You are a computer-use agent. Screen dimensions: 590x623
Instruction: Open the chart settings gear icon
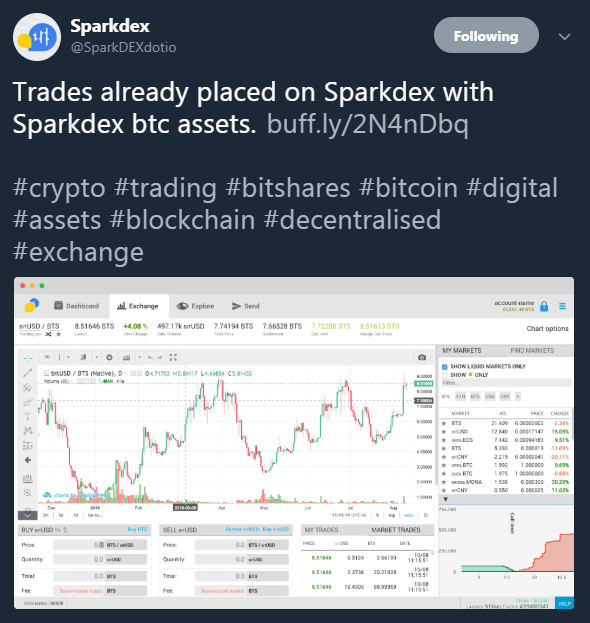pyautogui.click(x=109, y=358)
